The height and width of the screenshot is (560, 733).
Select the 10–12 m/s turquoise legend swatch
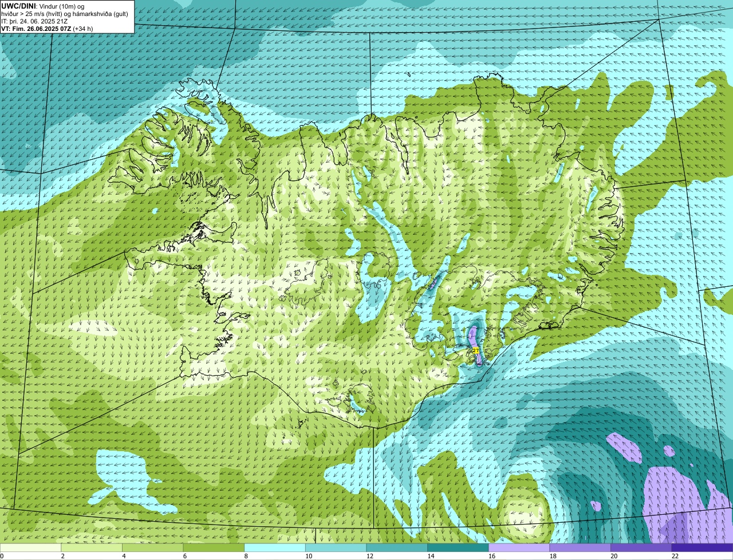[336, 547]
